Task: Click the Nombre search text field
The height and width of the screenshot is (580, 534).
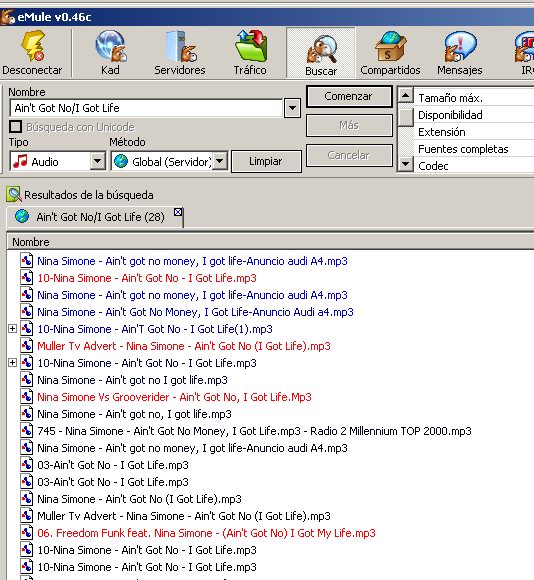Action: (146, 108)
